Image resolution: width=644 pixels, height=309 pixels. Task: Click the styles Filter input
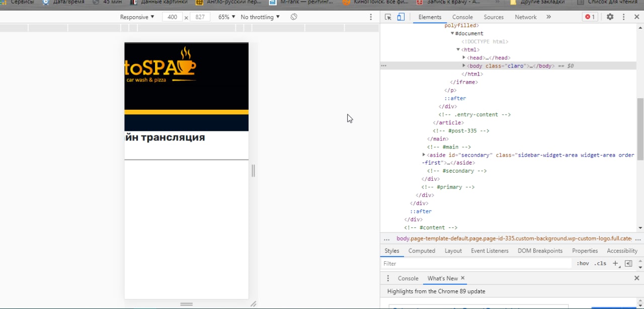coord(476,263)
